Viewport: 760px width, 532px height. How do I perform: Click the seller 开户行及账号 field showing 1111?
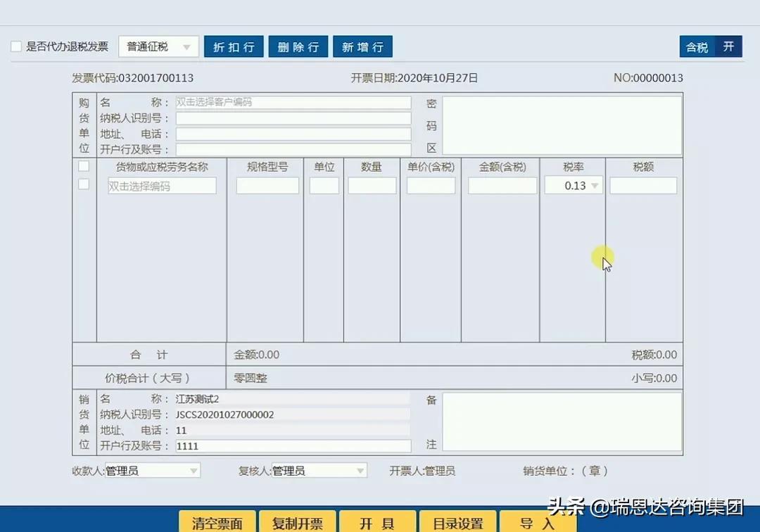(293, 445)
